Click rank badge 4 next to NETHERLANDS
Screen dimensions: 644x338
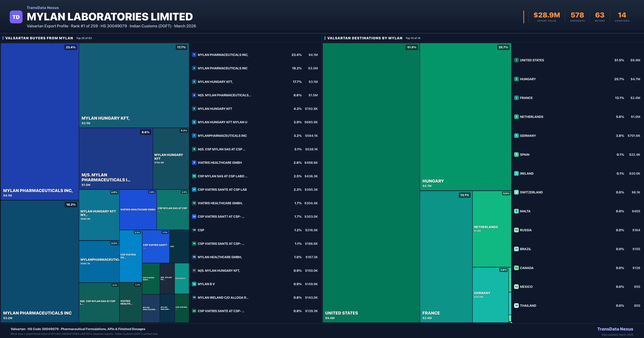coord(516,117)
